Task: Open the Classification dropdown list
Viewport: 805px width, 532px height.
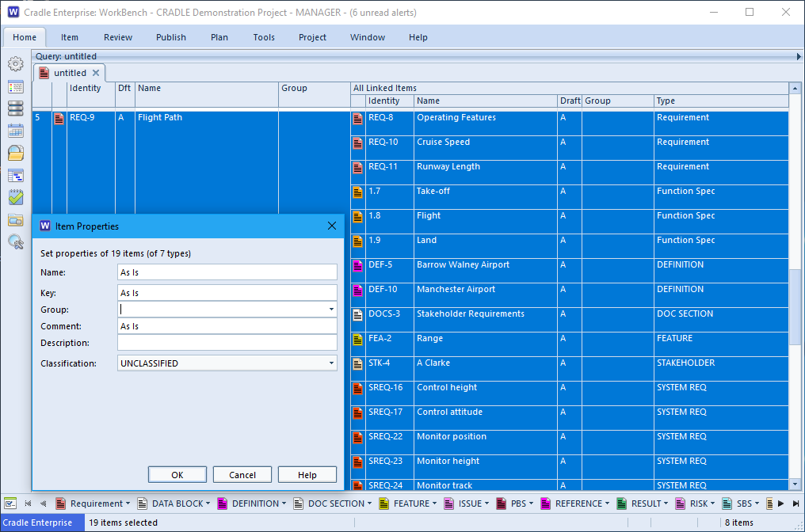Action: [331, 363]
